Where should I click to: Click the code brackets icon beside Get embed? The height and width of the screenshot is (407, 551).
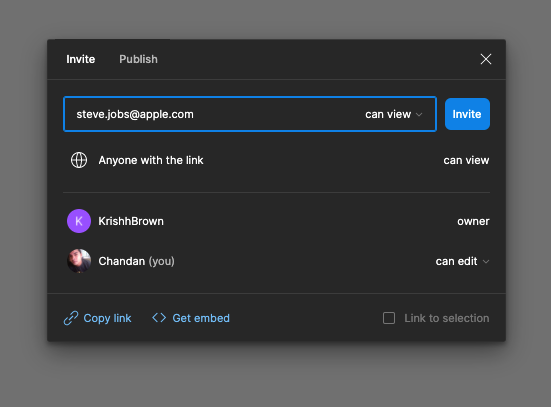pos(159,318)
